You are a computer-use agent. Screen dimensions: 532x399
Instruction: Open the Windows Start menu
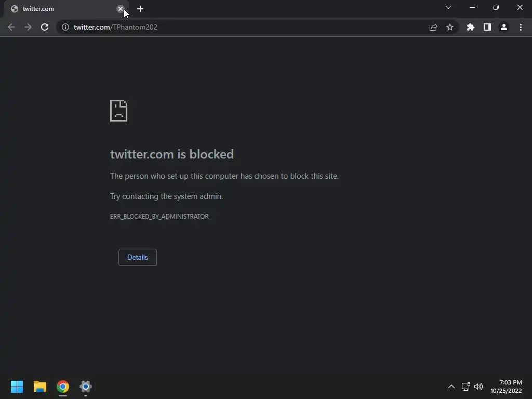point(17,387)
